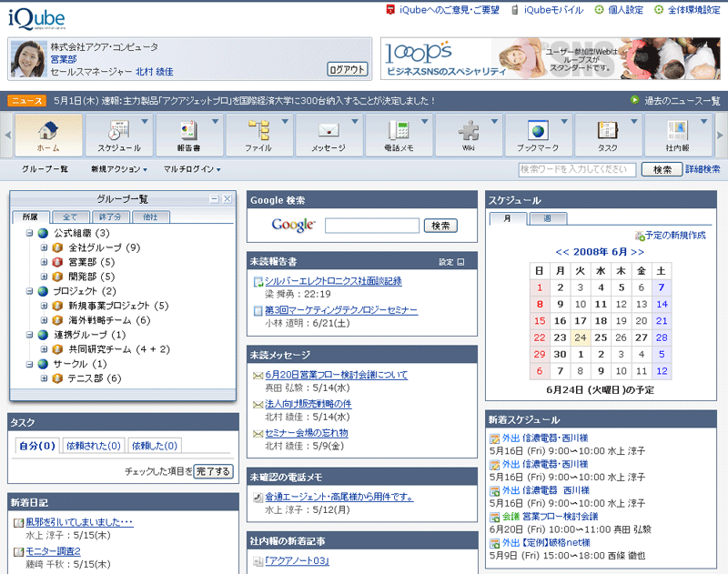Open the ブックマーク globe icon

pos(538,130)
